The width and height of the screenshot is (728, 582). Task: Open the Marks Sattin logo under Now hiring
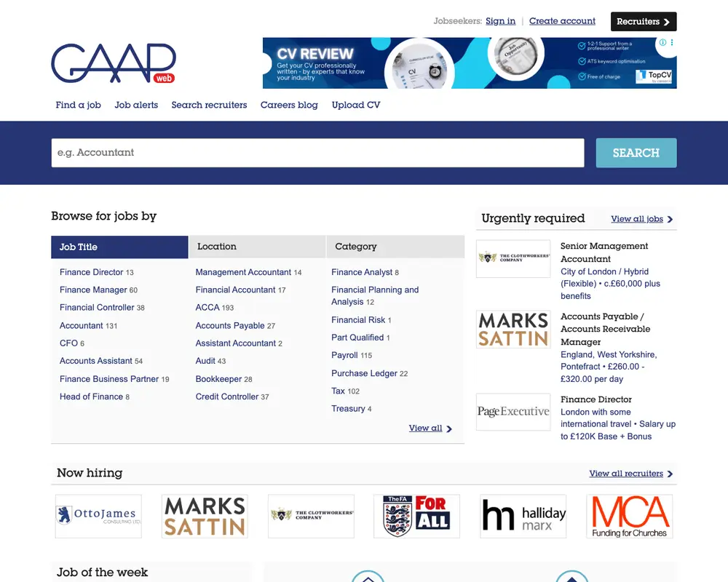coord(205,516)
